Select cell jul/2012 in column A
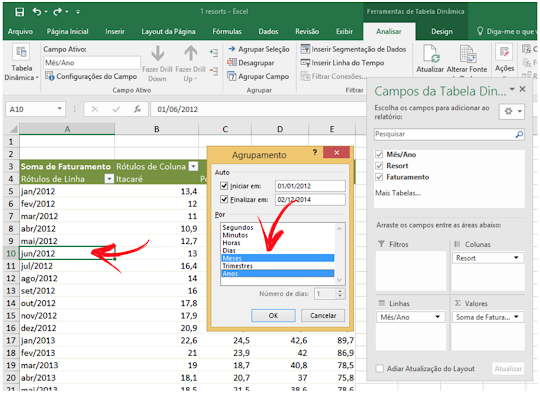 [x=67, y=266]
